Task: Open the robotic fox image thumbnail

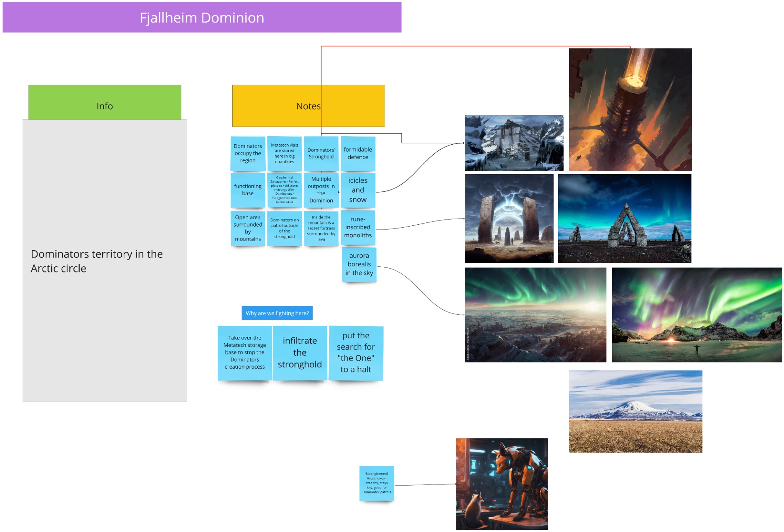Action: pos(501,484)
